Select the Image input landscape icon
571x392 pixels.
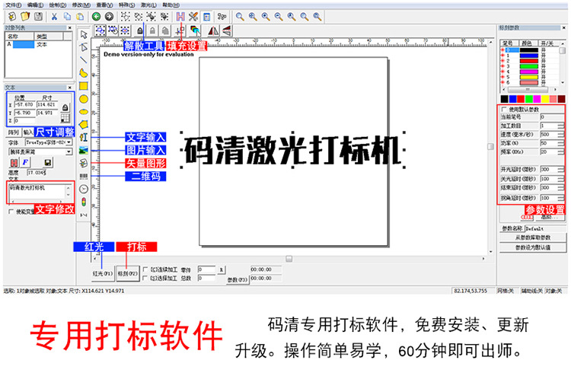tap(84, 150)
